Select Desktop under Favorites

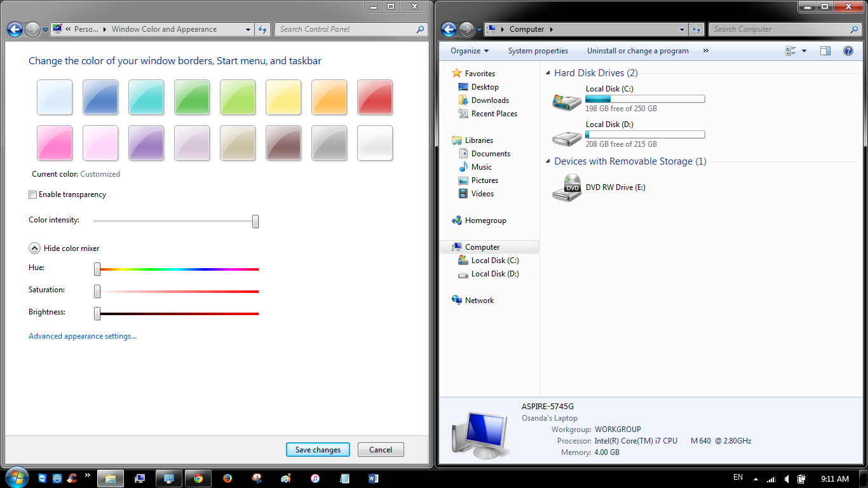click(x=485, y=87)
